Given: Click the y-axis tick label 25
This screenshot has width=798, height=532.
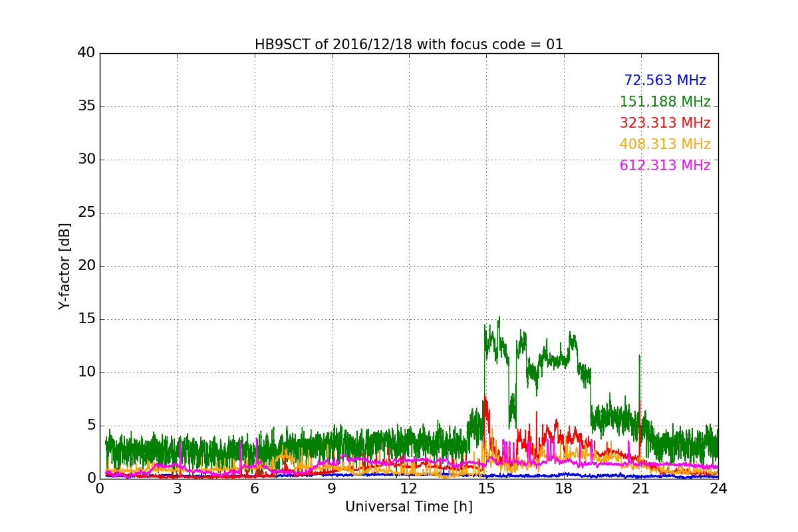Looking at the screenshot, I should point(86,212).
